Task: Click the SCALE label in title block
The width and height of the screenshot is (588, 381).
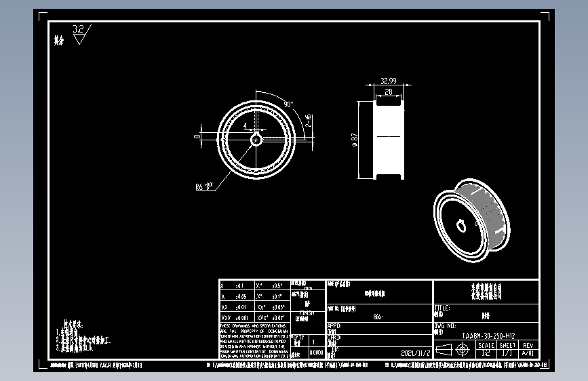Action: pos(486,345)
